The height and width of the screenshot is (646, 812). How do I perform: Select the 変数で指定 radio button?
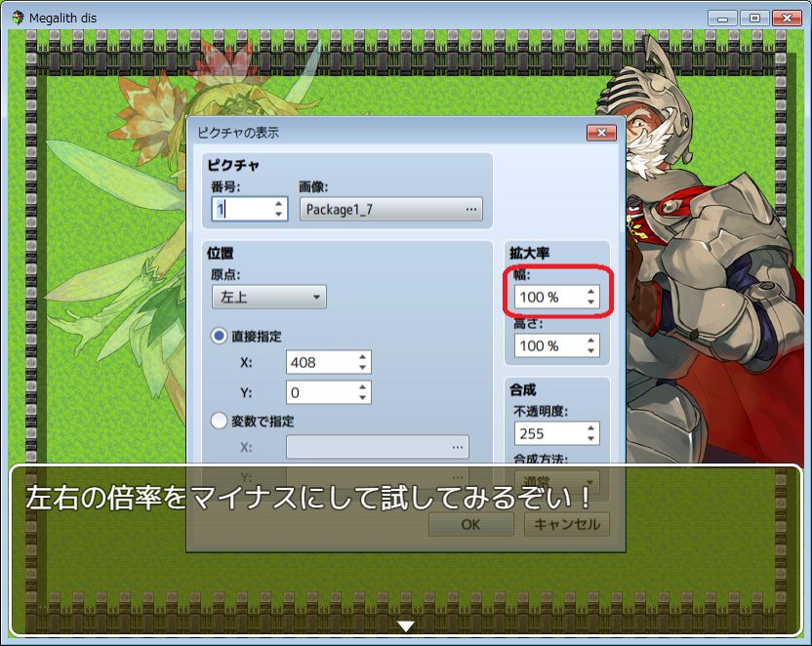point(219,421)
